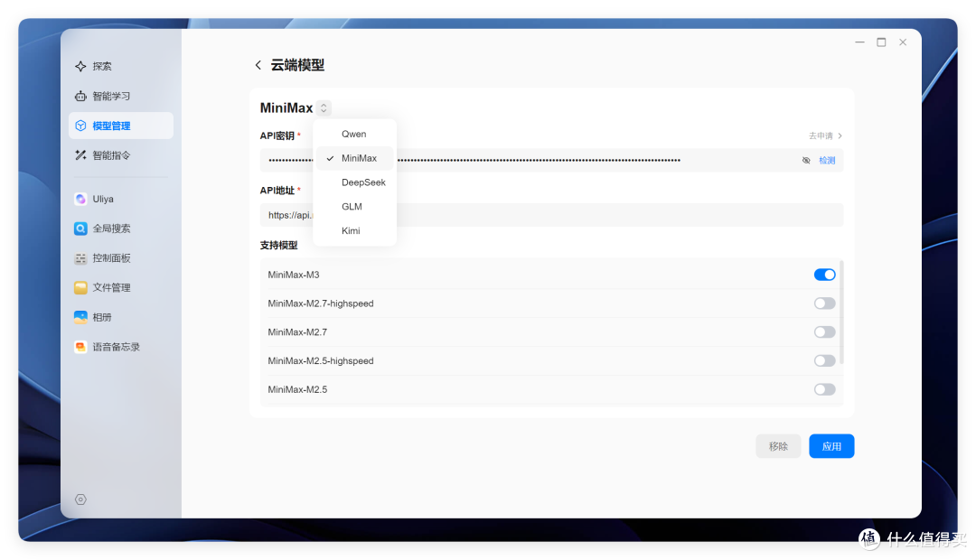This screenshot has width=976, height=560.
Task: Click the 移除 remove button
Action: 778,446
